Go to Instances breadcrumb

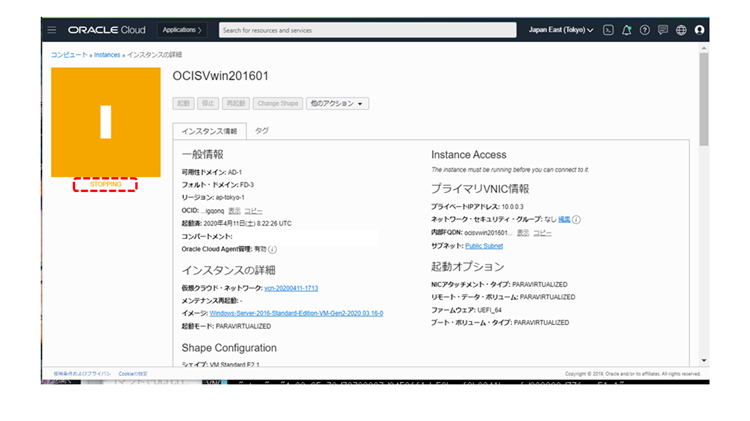tap(107, 55)
